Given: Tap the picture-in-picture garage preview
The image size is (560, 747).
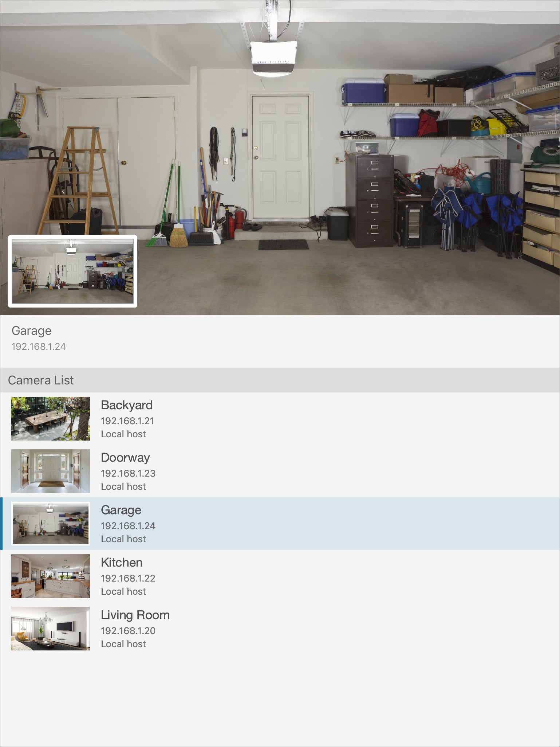Looking at the screenshot, I should point(72,271).
